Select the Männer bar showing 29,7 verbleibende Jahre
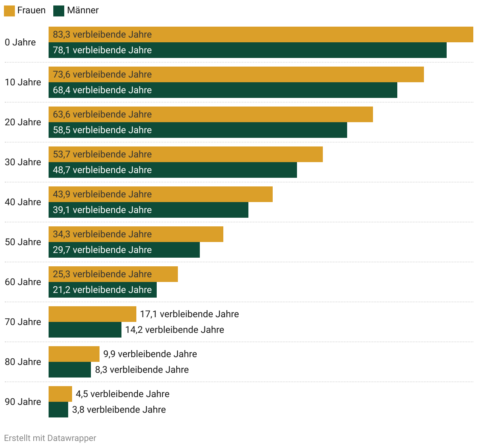Viewport: 478px width, 448px height. coord(124,250)
